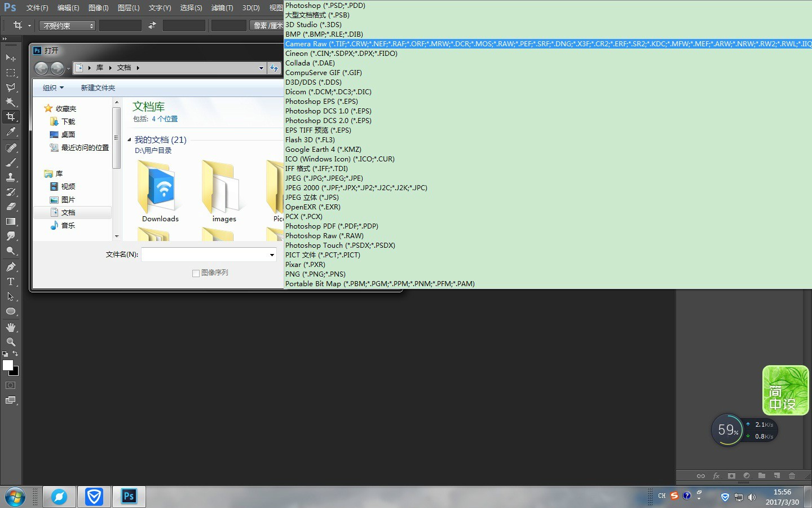Swap crop width and height values

(x=152, y=25)
